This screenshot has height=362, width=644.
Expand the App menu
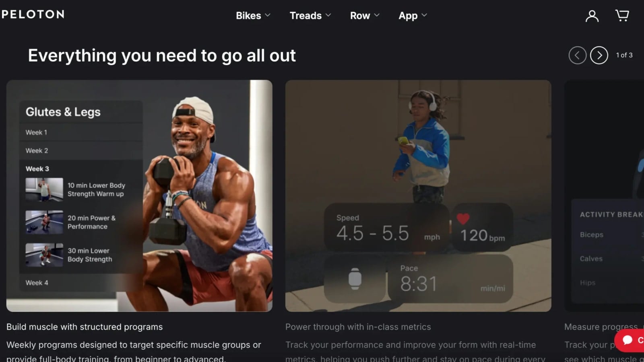pyautogui.click(x=413, y=16)
